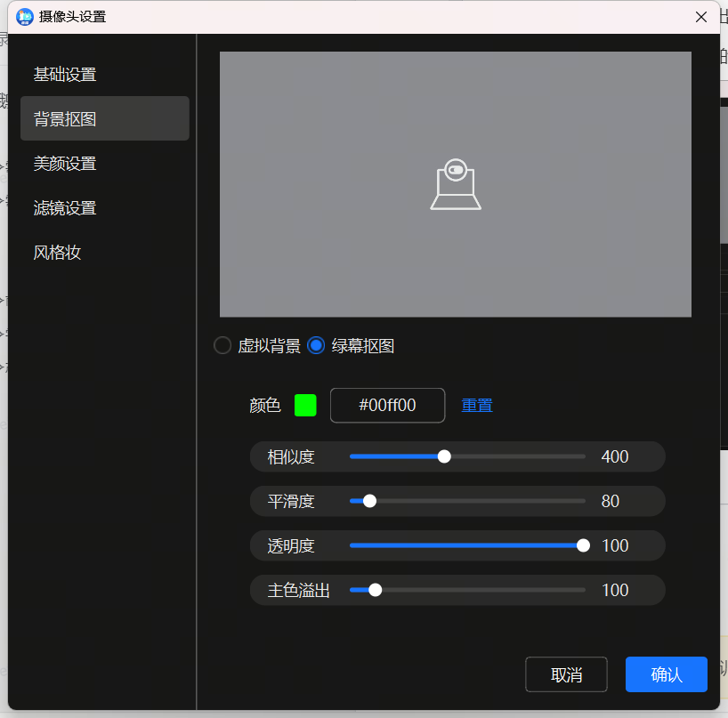Click the green color swatch
Screen dimensions: 728x718
(305, 405)
